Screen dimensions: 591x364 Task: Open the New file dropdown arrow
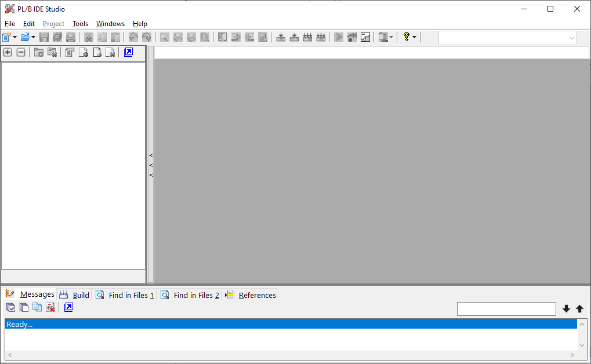[15, 37]
